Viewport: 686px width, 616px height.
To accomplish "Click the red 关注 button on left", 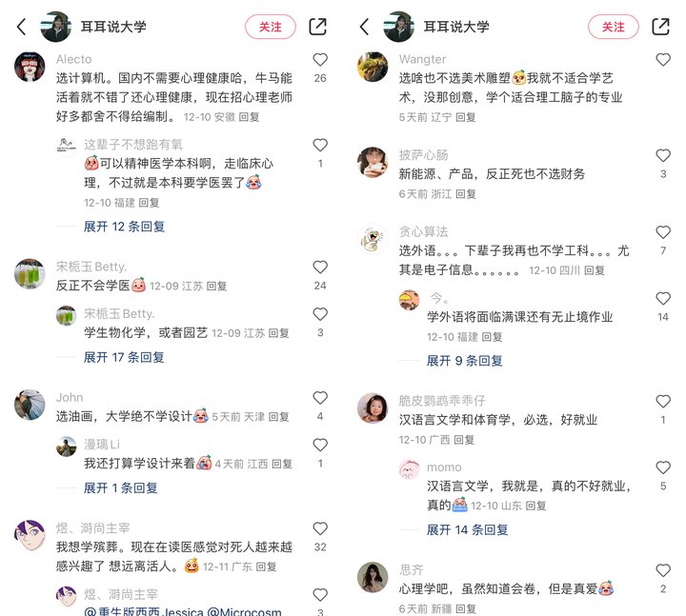I will point(271,27).
